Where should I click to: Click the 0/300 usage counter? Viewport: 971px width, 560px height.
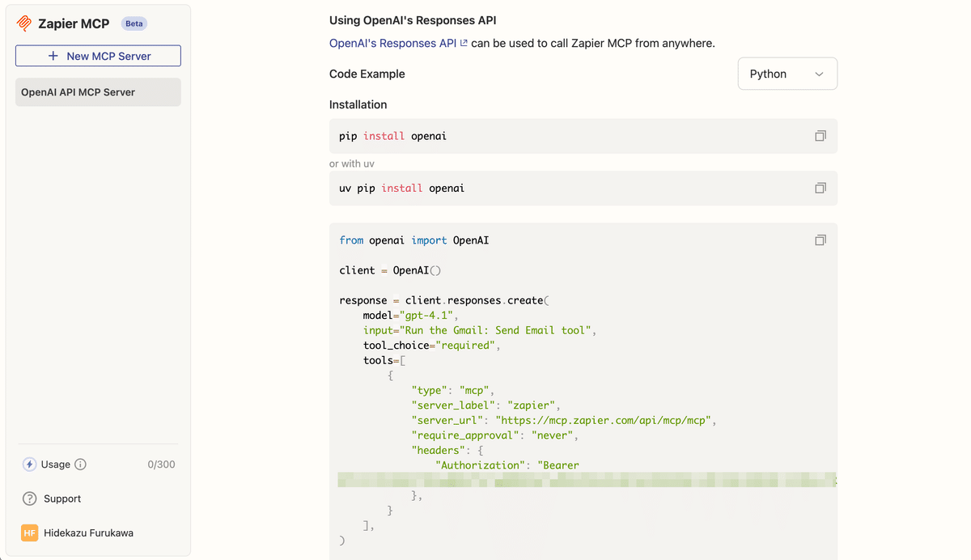click(x=161, y=464)
